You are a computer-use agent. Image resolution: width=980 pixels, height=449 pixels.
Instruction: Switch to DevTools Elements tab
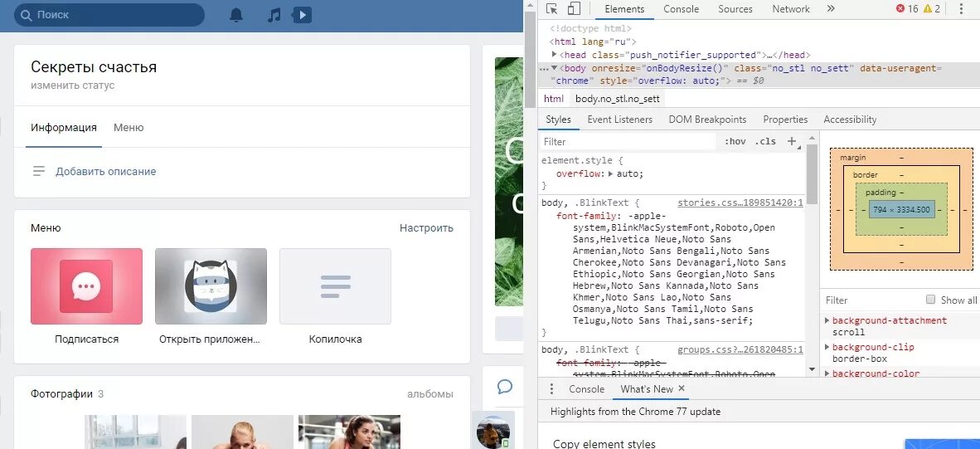(624, 9)
